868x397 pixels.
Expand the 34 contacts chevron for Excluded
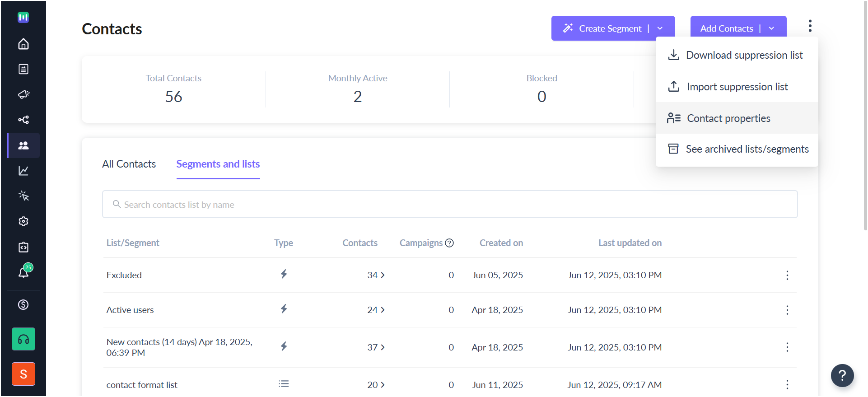click(383, 275)
